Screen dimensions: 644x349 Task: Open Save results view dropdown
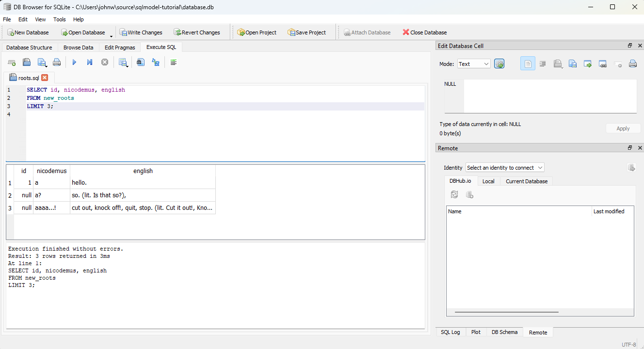(123, 62)
